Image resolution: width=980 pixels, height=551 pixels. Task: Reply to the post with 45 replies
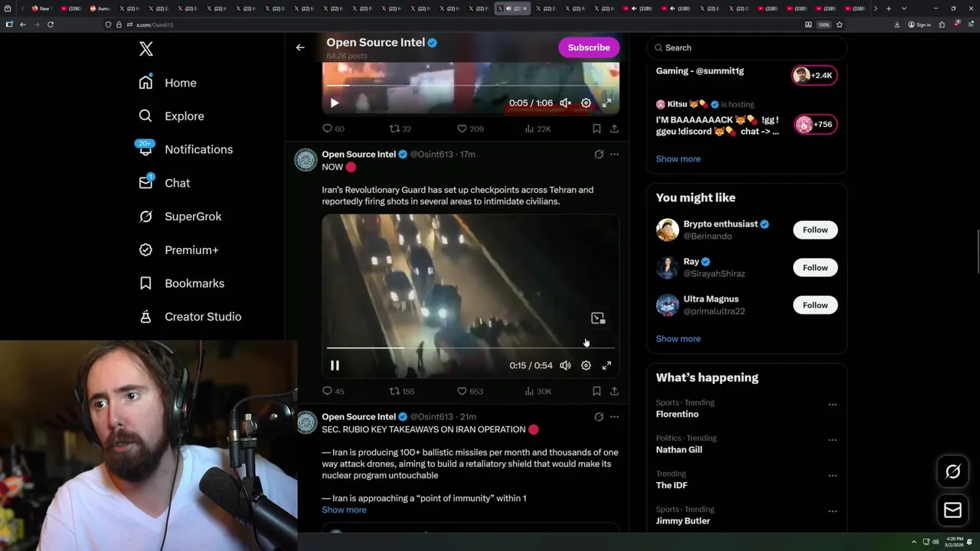[x=333, y=391]
